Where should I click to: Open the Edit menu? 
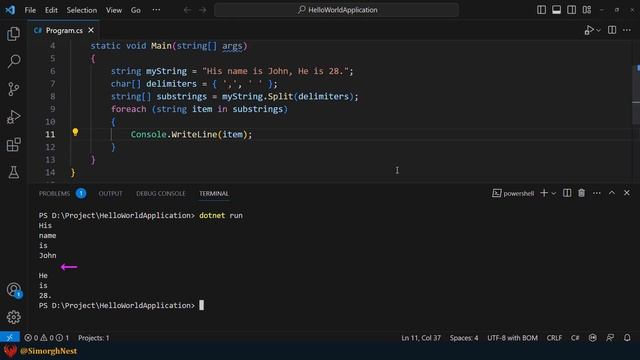(x=51, y=10)
